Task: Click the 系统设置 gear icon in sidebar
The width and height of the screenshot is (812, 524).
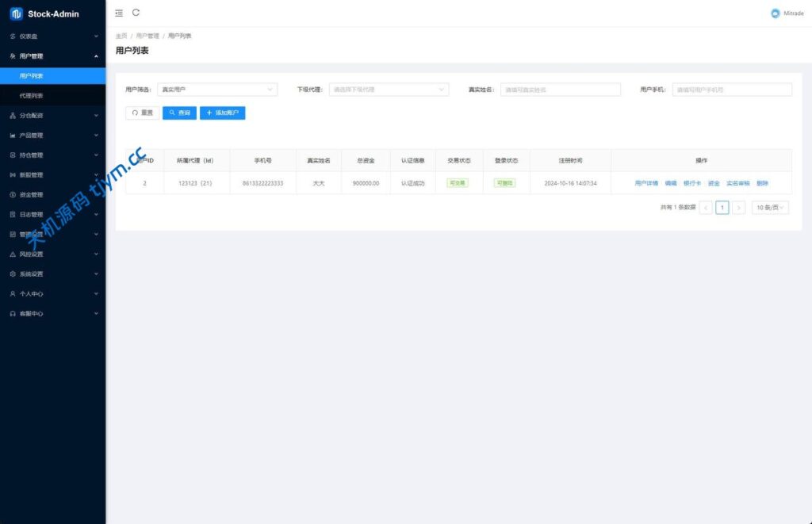Action: tap(13, 274)
